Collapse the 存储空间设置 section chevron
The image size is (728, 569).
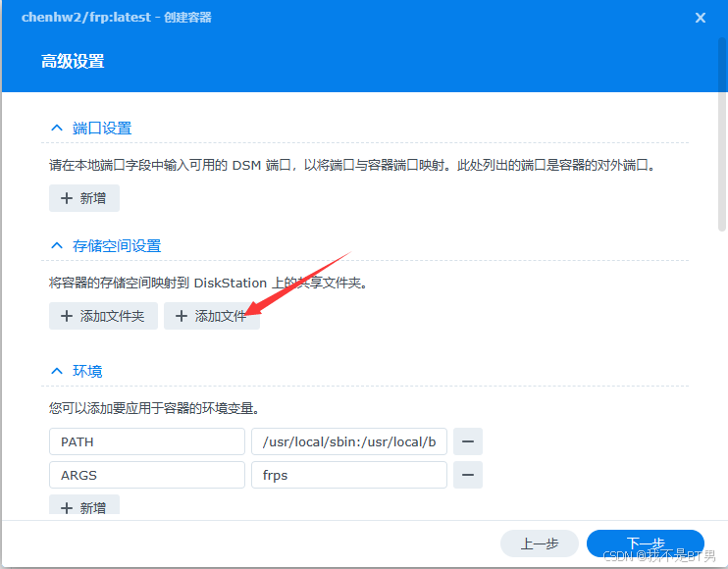point(57,246)
